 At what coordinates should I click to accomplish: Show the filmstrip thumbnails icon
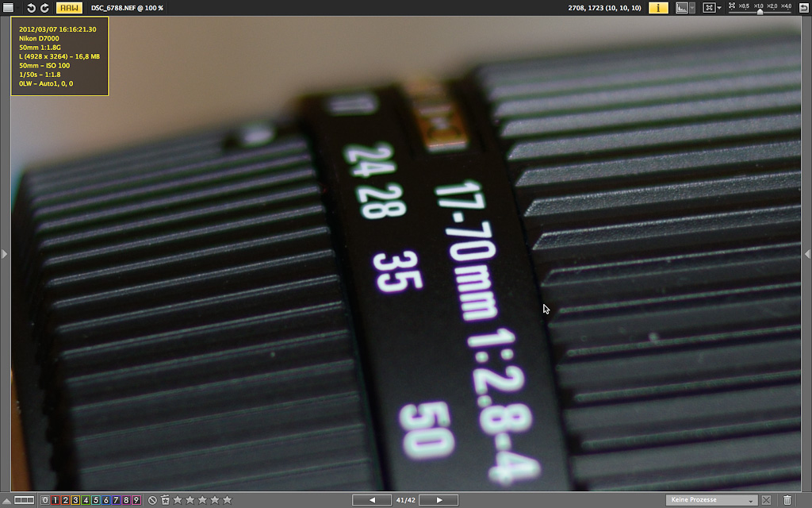(24, 500)
